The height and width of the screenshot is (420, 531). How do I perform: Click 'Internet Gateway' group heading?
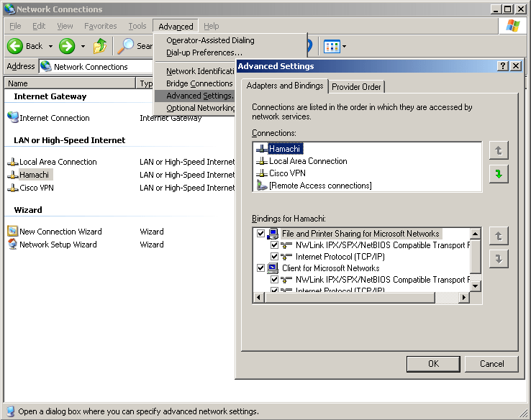click(x=50, y=96)
